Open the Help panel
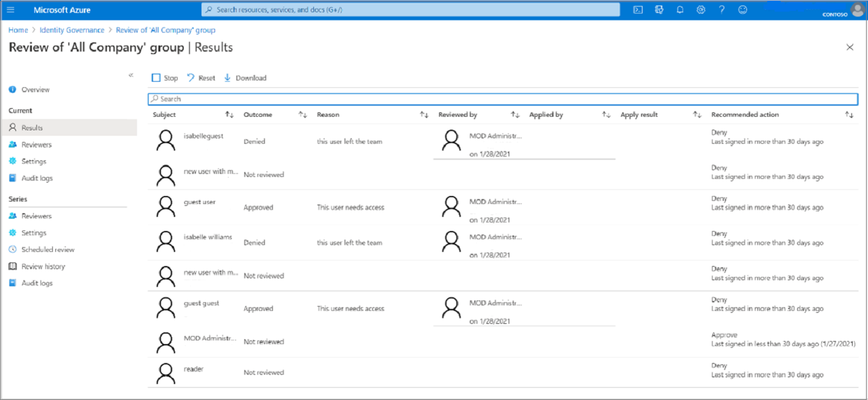 click(x=720, y=9)
